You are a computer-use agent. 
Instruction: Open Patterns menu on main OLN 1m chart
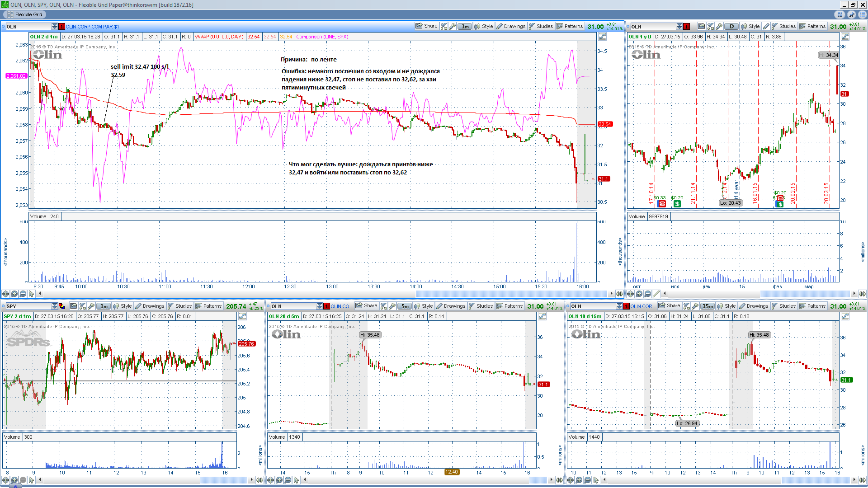[x=570, y=26]
